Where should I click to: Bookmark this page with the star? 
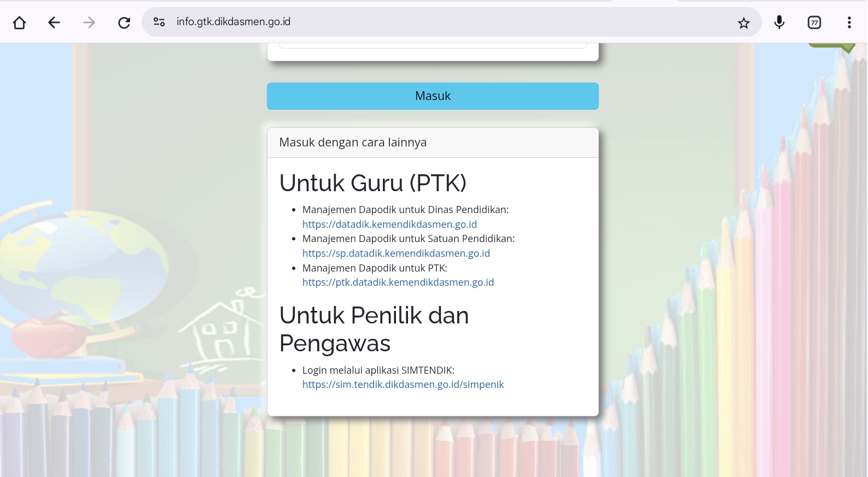744,23
